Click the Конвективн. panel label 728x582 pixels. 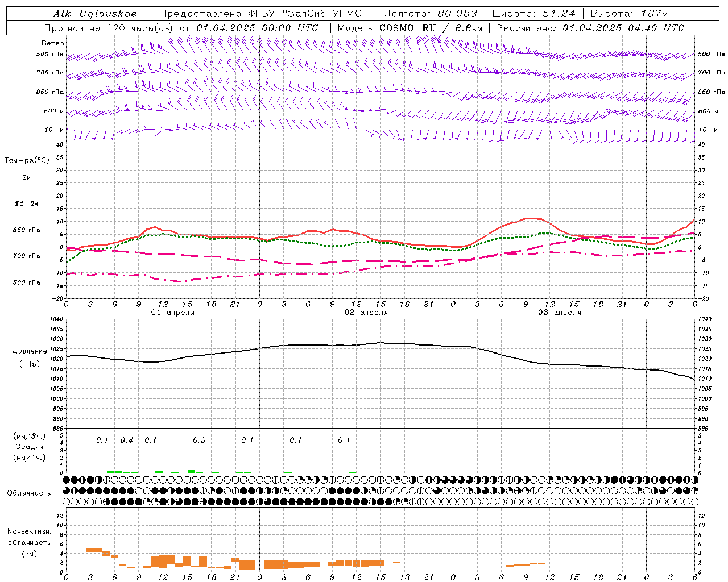click(30, 532)
